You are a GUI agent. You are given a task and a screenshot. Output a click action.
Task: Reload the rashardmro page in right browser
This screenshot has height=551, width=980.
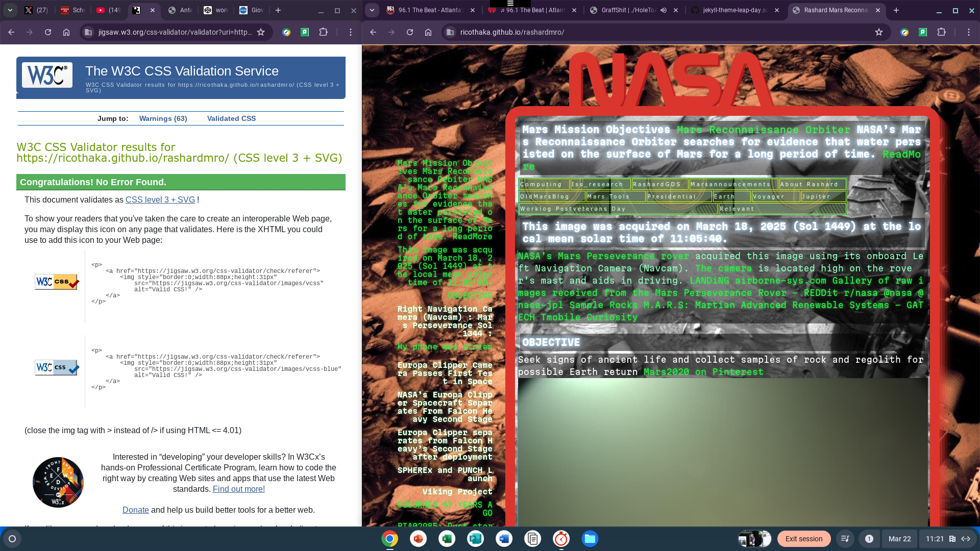(x=410, y=32)
